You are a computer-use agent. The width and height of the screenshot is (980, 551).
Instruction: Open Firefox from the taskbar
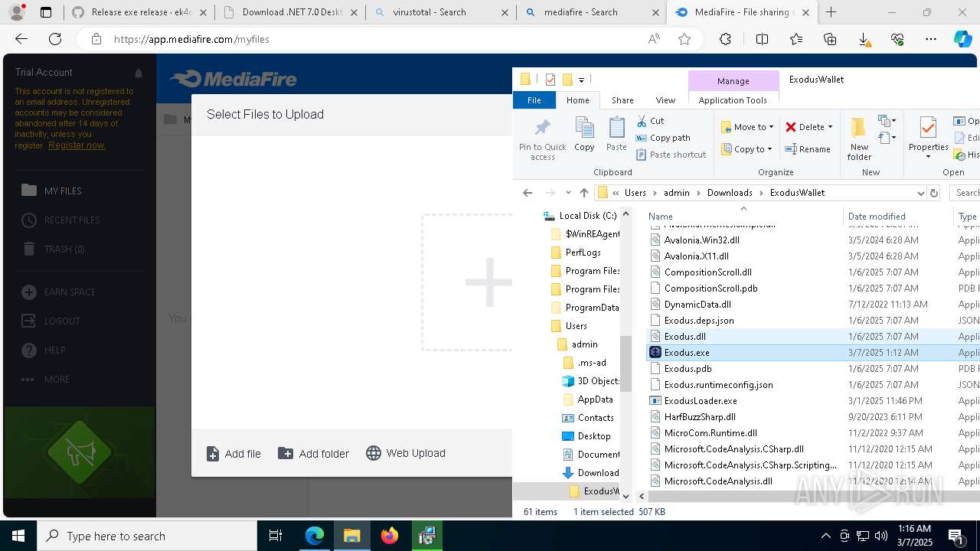[x=389, y=536]
